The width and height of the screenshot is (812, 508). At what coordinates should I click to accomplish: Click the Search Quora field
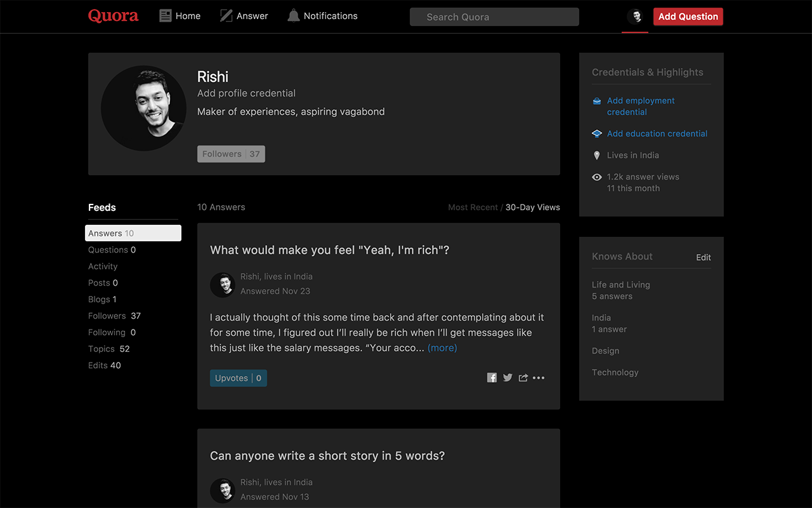(x=494, y=17)
